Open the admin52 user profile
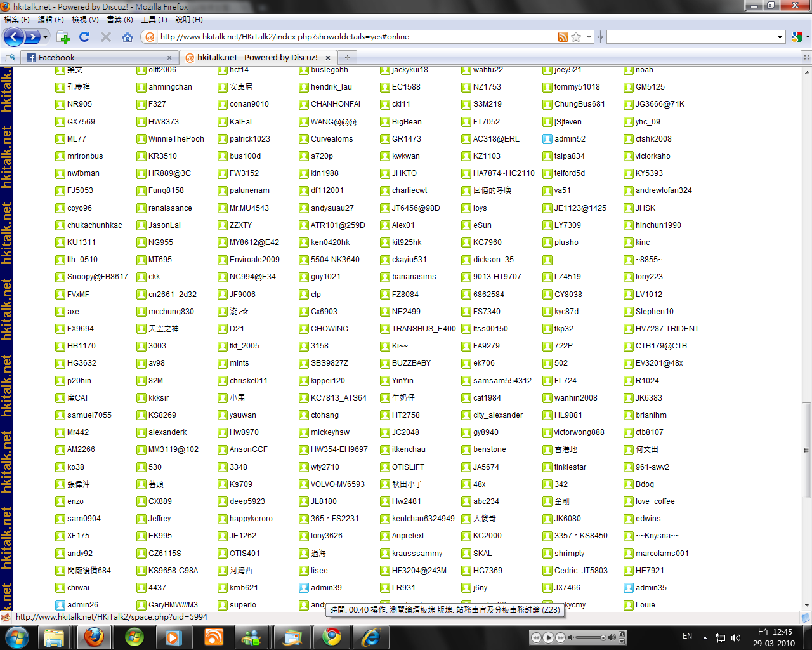Screen dimensions: 812x650 click(570, 139)
